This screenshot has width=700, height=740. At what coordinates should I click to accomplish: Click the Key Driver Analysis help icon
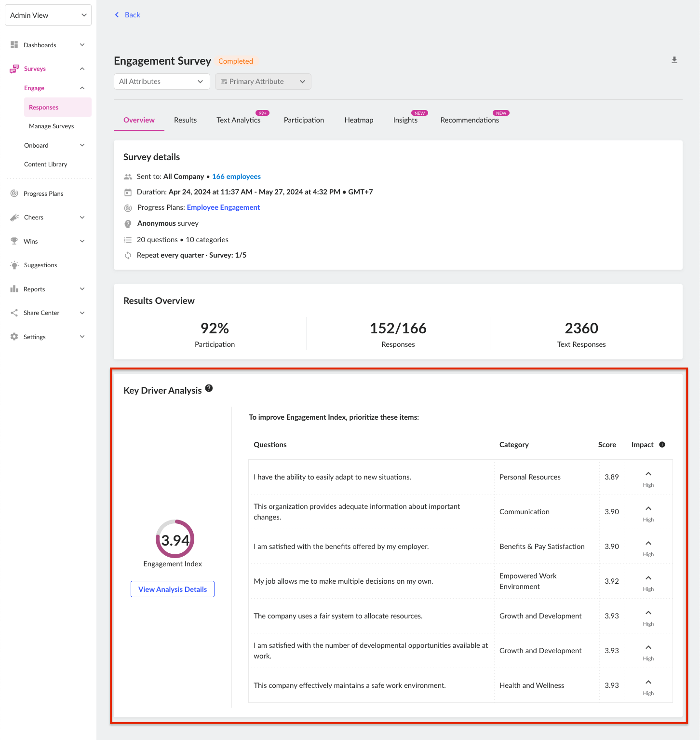pyautogui.click(x=209, y=388)
